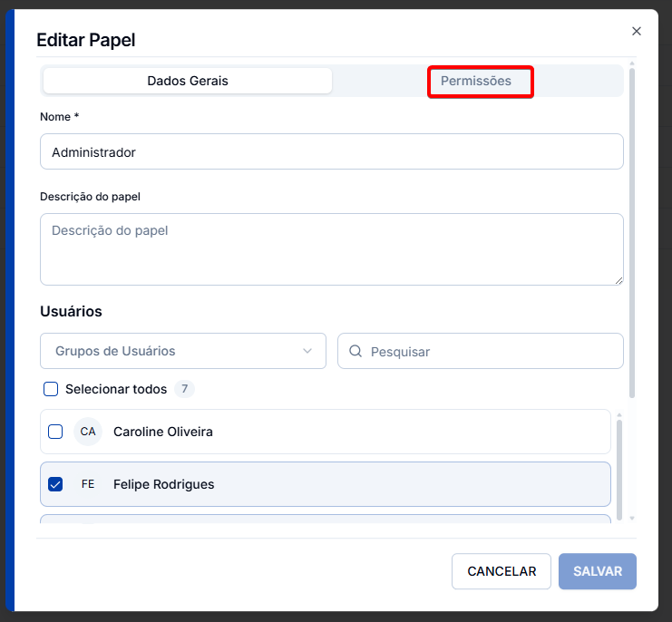672x622 pixels.
Task: Uncheck the Felipe Rodrigues checkbox
Action: (55, 484)
